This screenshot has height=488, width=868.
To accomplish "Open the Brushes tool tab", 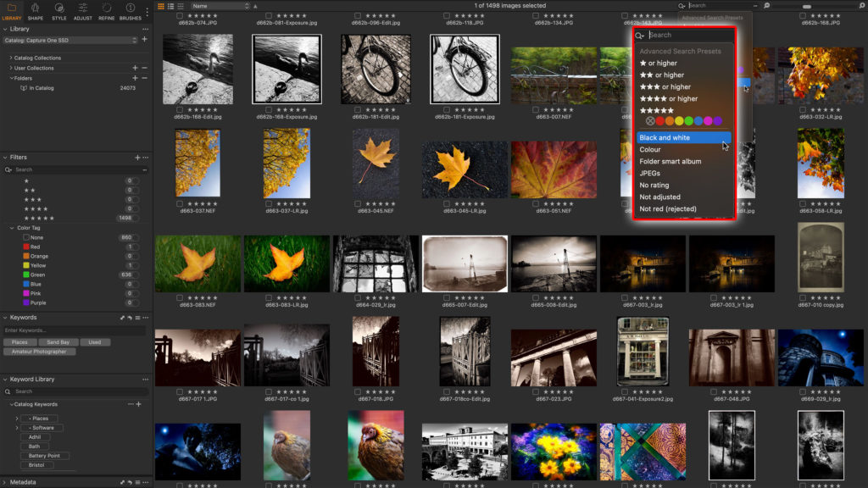I will pyautogui.click(x=130, y=11).
